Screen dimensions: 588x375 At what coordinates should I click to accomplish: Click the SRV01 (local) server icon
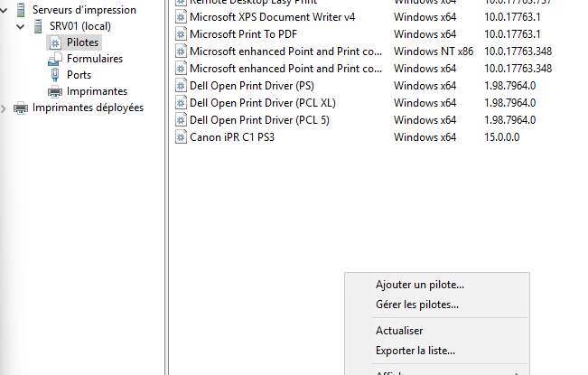point(37,26)
